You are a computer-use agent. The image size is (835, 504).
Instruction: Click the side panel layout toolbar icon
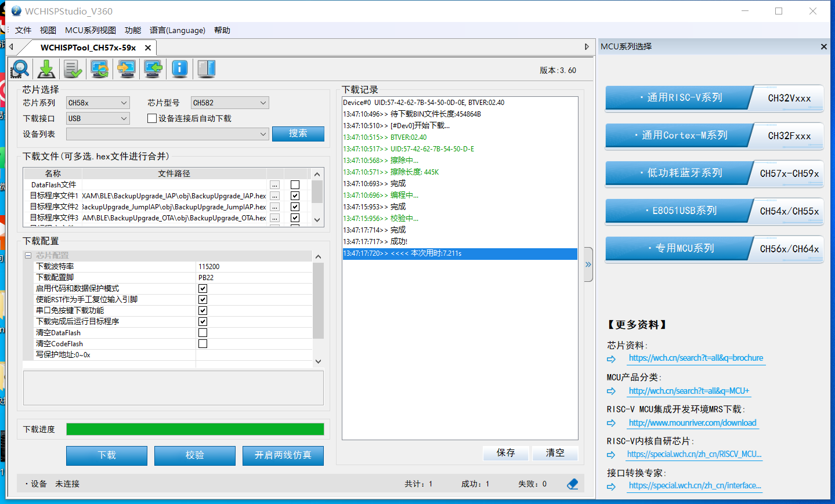[207, 69]
